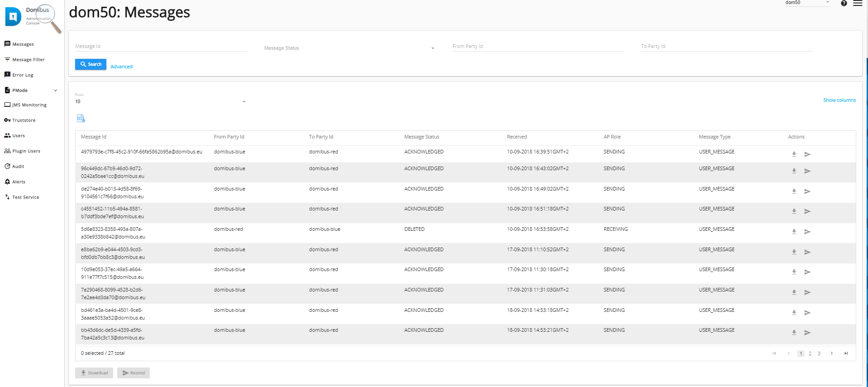Open Truststore in the sidebar

coord(24,120)
